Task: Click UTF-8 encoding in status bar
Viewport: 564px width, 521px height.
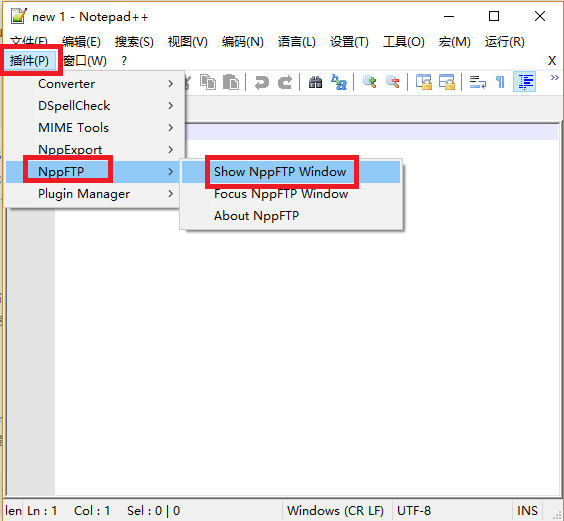Action: click(414, 511)
